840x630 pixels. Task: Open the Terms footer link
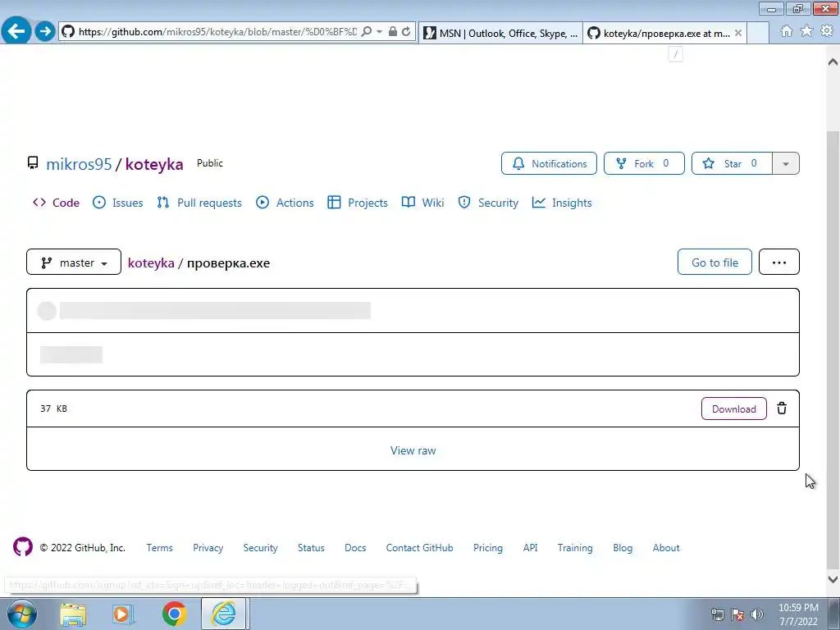(x=160, y=547)
